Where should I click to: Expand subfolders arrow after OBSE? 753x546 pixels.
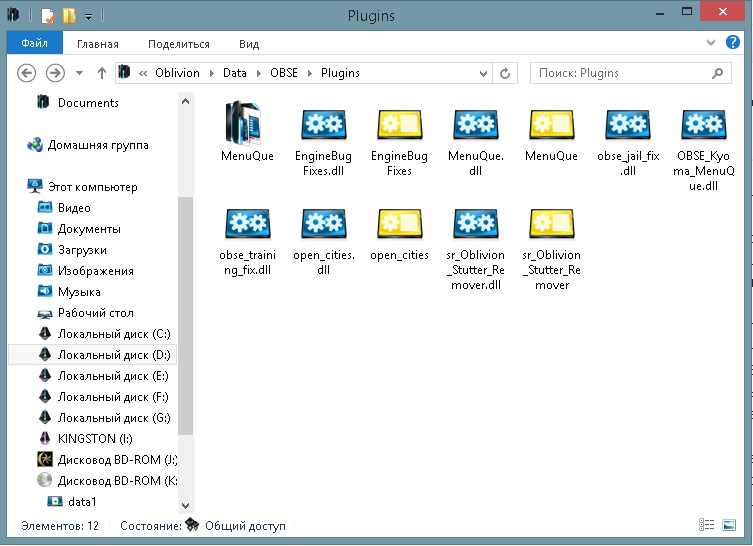(310, 73)
